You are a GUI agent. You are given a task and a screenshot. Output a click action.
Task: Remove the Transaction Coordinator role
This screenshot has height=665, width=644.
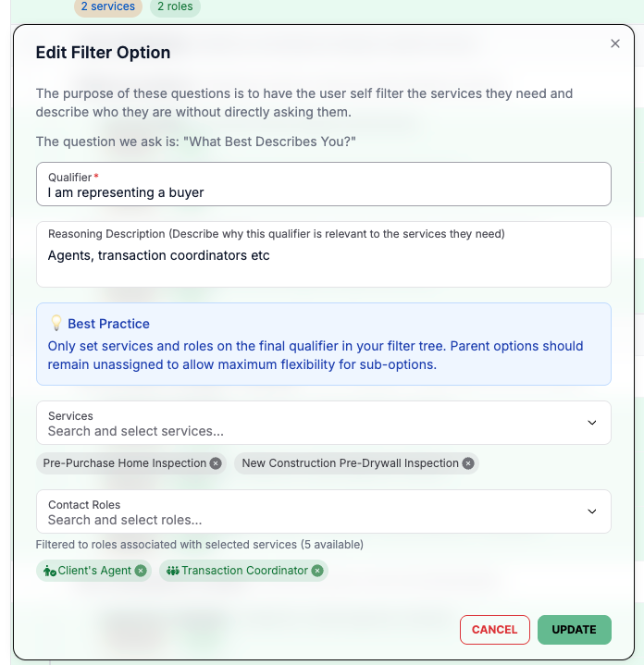point(316,571)
